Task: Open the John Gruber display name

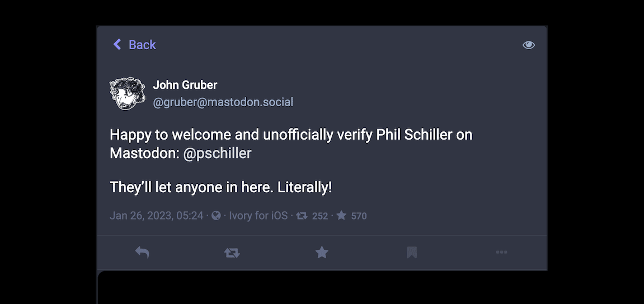Action: [x=185, y=85]
